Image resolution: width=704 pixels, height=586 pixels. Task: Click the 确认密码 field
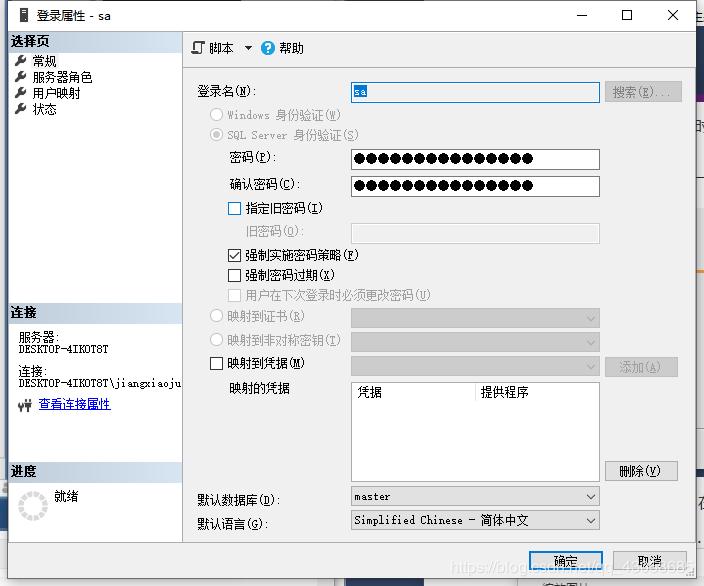point(475,186)
